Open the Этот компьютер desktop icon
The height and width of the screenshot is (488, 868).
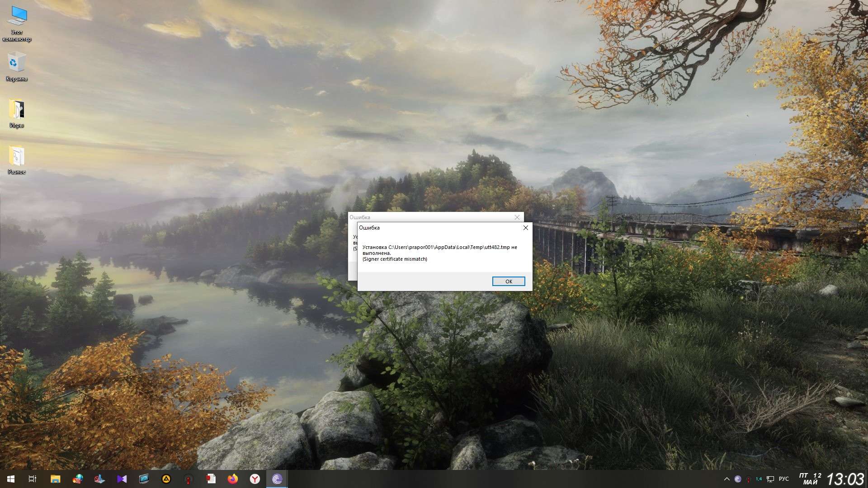coord(17,23)
